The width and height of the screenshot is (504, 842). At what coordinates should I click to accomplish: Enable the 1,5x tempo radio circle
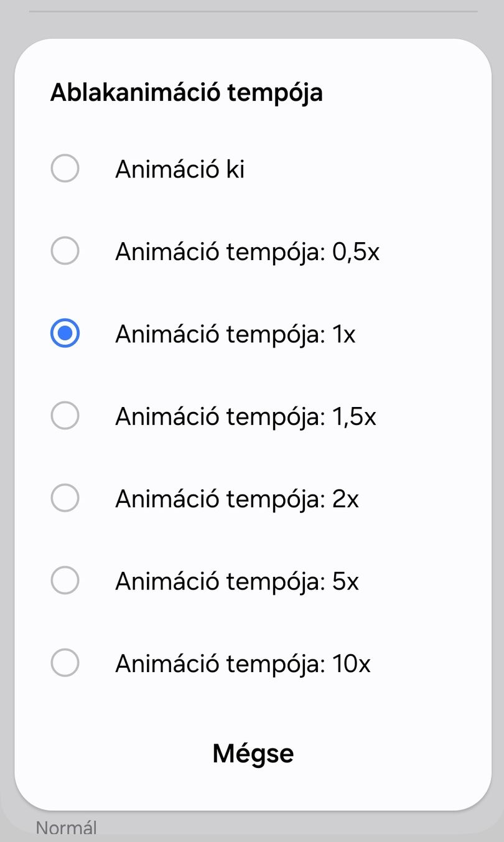point(65,416)
